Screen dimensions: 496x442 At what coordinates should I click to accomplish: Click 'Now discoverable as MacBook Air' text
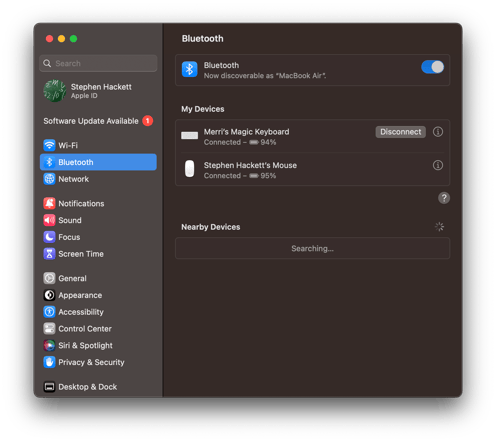(x=265, y=76)
